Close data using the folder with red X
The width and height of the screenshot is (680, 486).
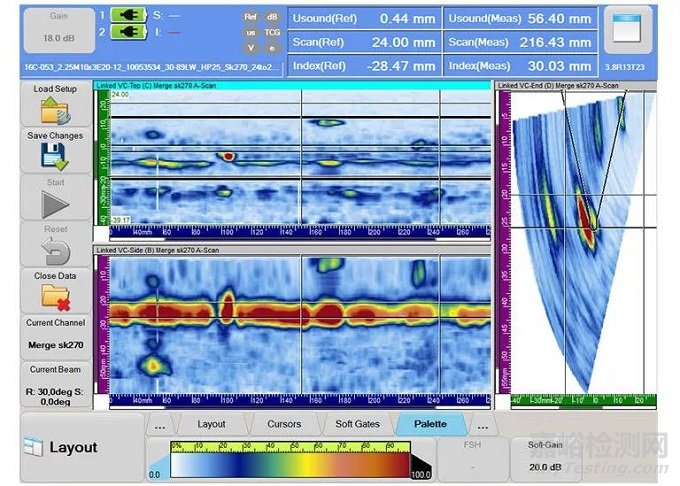click(x=56, y=297)
